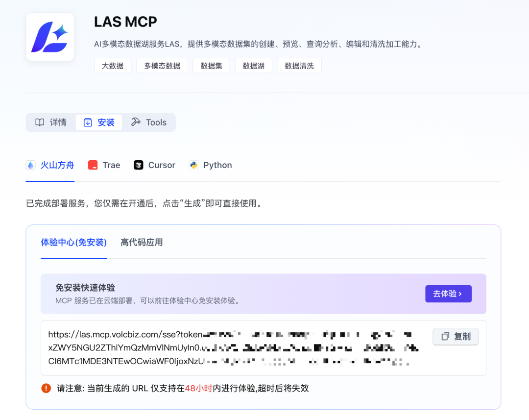Screen dimensions: 529x420
Task: Open the 详情 tab
Action: (x=51, y=122)
